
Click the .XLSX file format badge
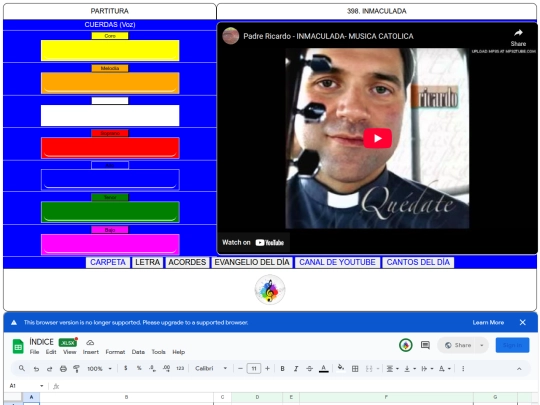click(68, 342)
